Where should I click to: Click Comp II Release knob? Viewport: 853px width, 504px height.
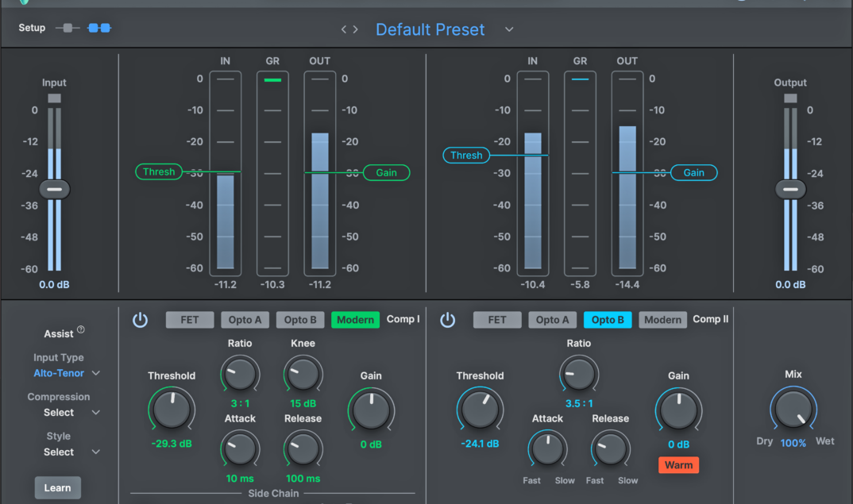coord(611,449)
